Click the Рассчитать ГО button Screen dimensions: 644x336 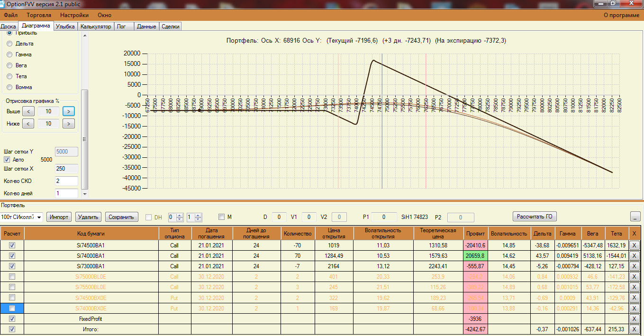[535, 217]
